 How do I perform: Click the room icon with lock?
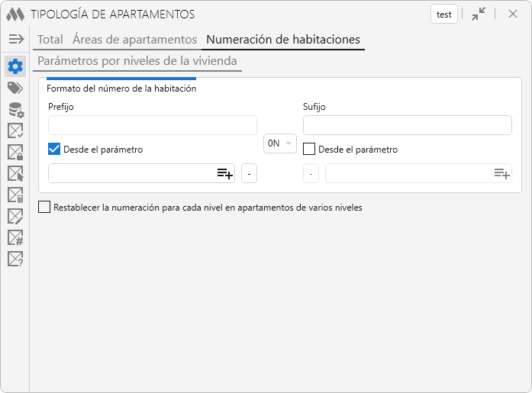tap(15, 152)
